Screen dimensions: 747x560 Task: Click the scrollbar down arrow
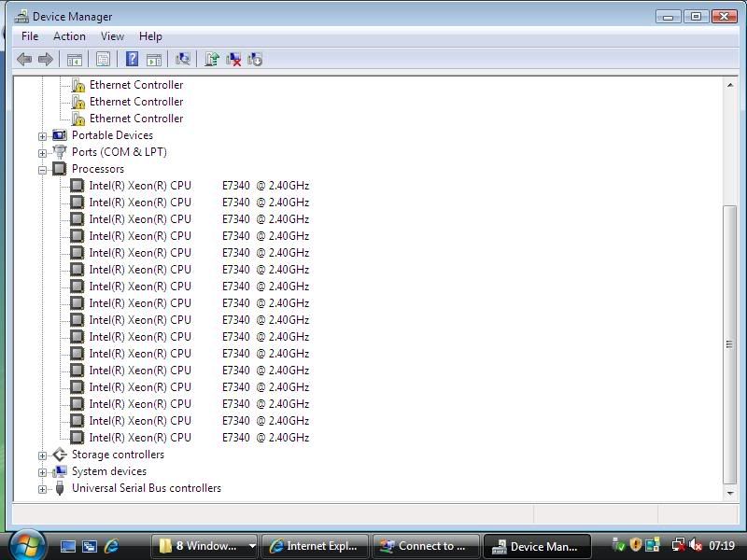[730, 494]
